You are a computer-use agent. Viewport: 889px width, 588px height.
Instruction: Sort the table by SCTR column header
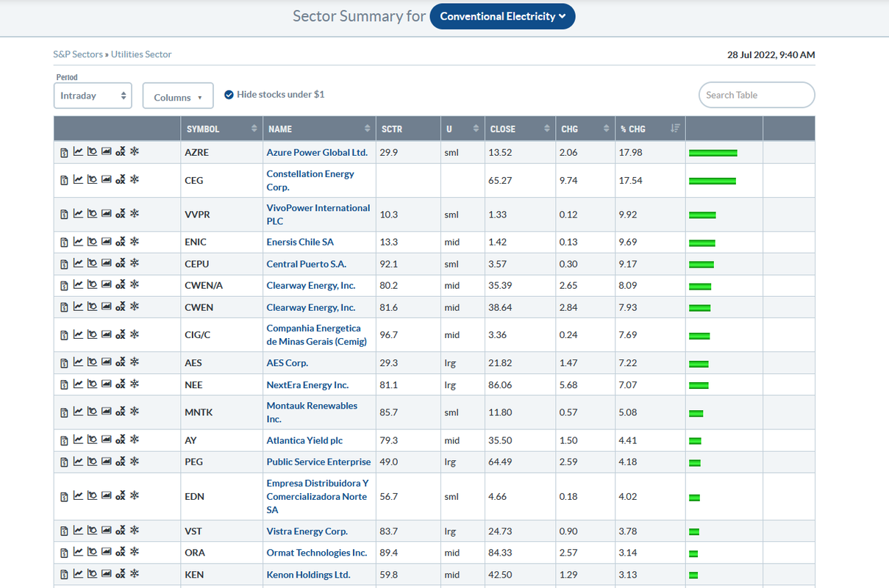pyautogui.click(x=408, y=129)
